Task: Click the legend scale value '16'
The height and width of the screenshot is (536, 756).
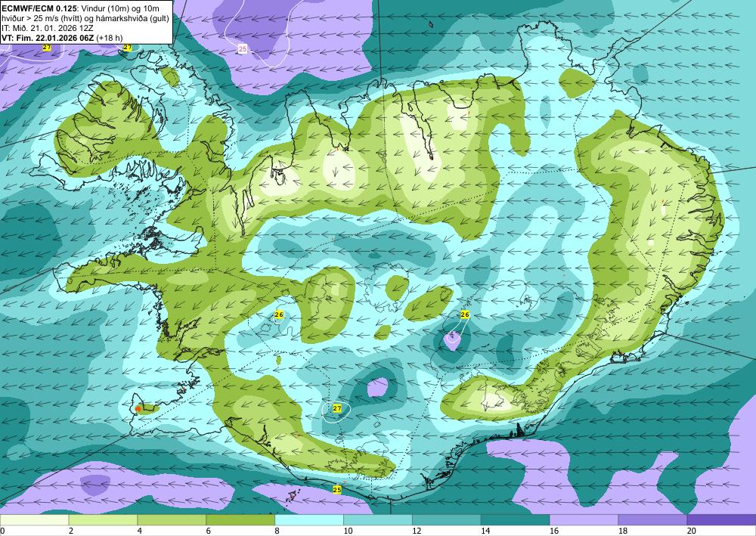Action: click(x=554, y=531)
